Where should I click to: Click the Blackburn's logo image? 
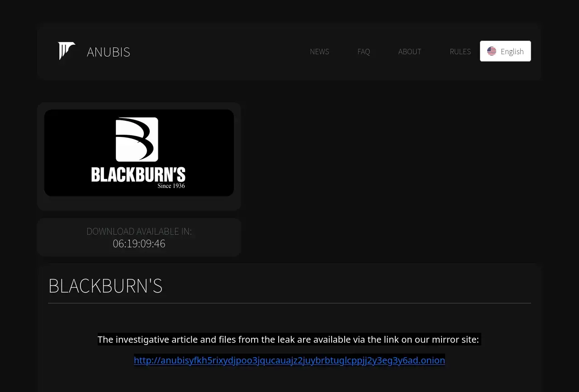click(139, 153)
